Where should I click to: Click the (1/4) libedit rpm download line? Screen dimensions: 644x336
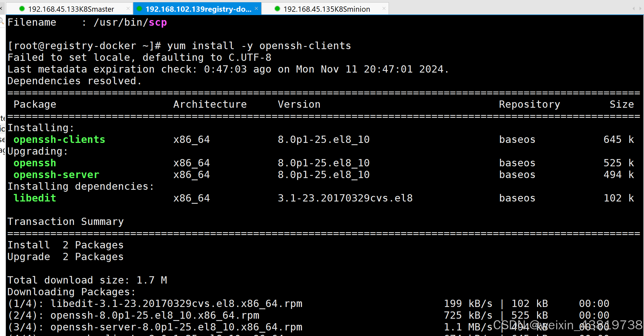coord(308,304)
